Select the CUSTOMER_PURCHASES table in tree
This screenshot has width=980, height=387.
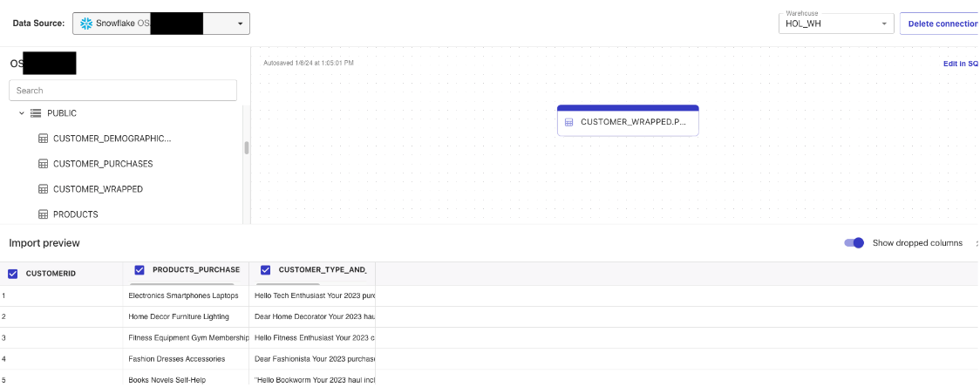click(103, 164)
